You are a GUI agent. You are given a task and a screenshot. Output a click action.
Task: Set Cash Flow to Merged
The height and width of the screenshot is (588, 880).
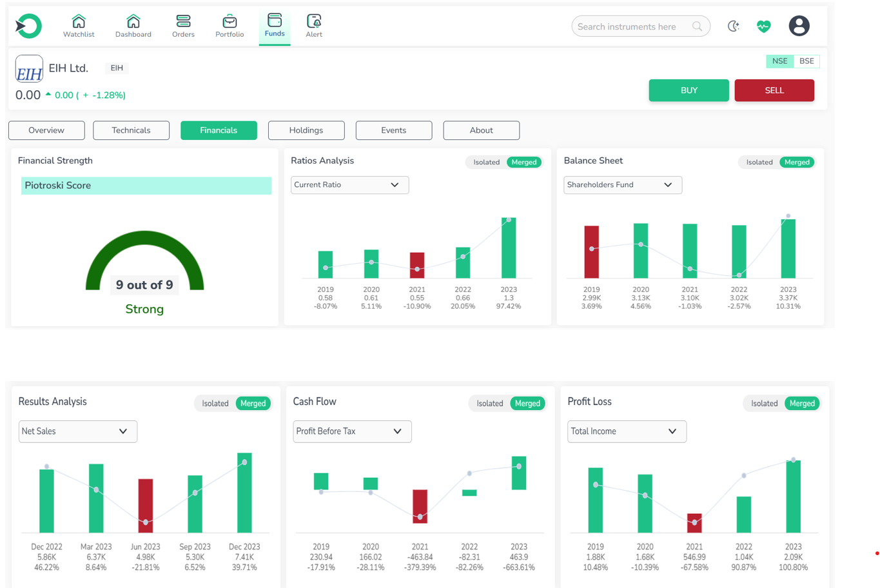[527, 404]
